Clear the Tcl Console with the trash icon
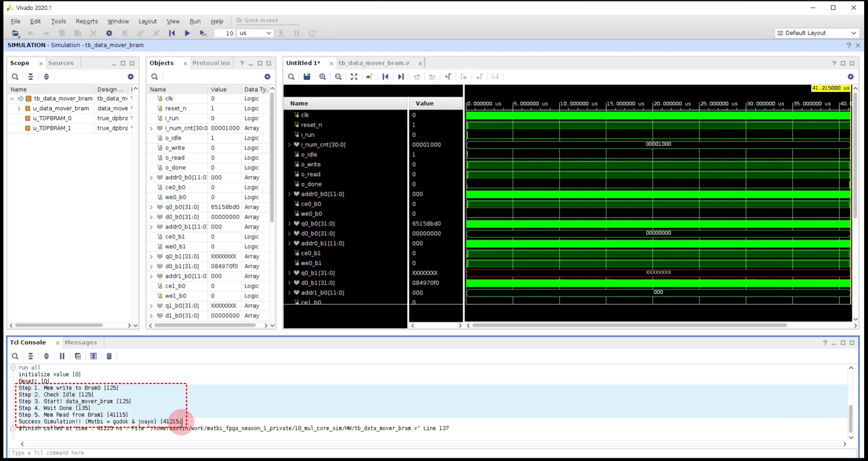Viewport: 868px width, 461px height. click(109, 356)
